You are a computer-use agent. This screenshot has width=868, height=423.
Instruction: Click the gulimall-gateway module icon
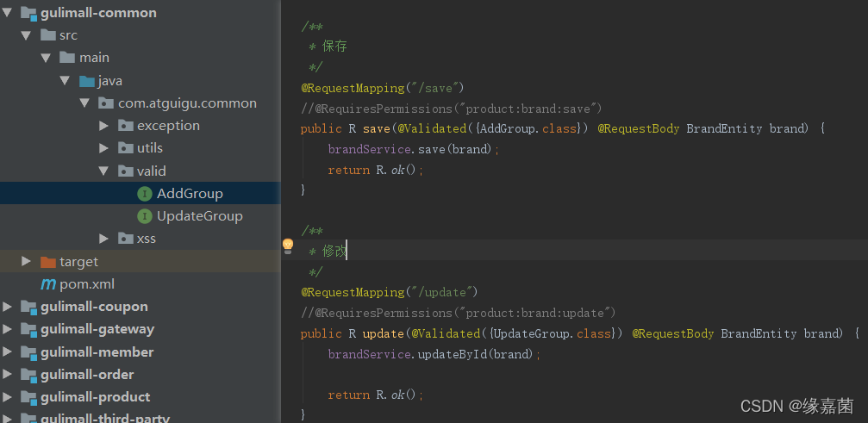(28, 330)
